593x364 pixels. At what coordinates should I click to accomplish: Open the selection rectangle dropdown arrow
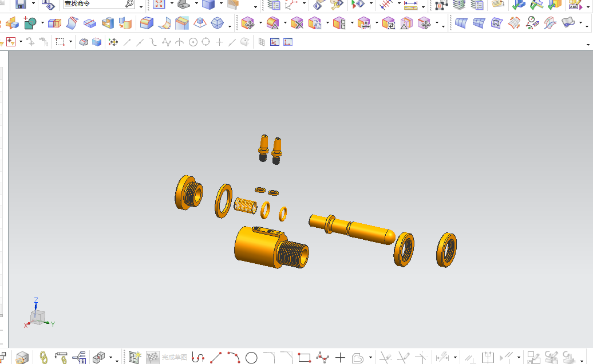(70, 42)
